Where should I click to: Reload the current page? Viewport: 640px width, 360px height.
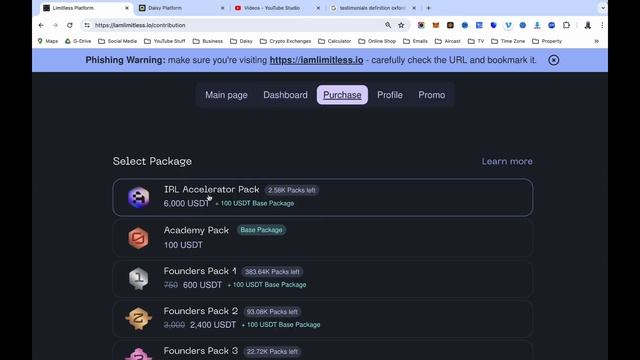[x=70, y=25]
